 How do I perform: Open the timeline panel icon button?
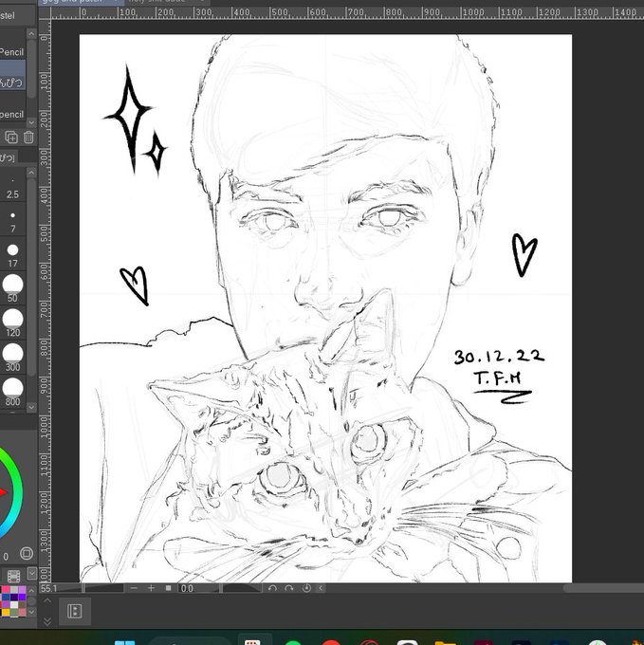[74, 611]
